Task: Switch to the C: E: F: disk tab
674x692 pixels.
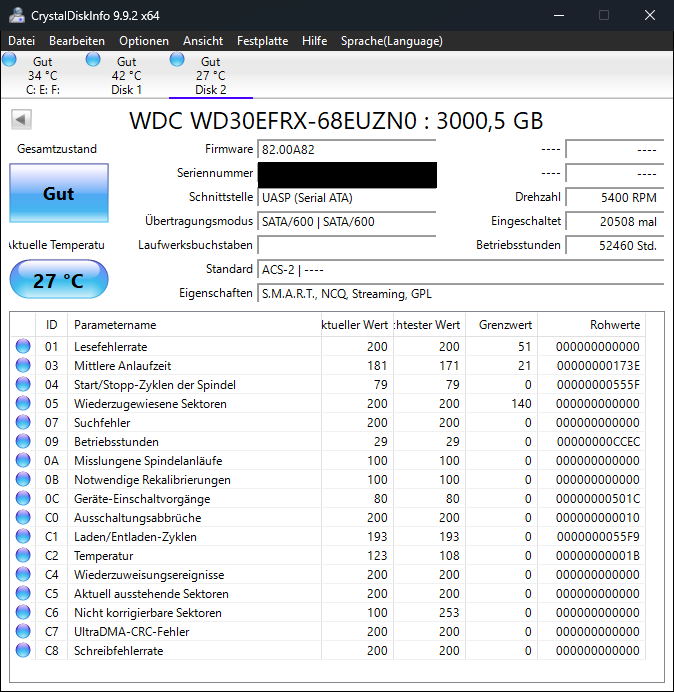Action: pyautogui.click(x=42, y=75)
